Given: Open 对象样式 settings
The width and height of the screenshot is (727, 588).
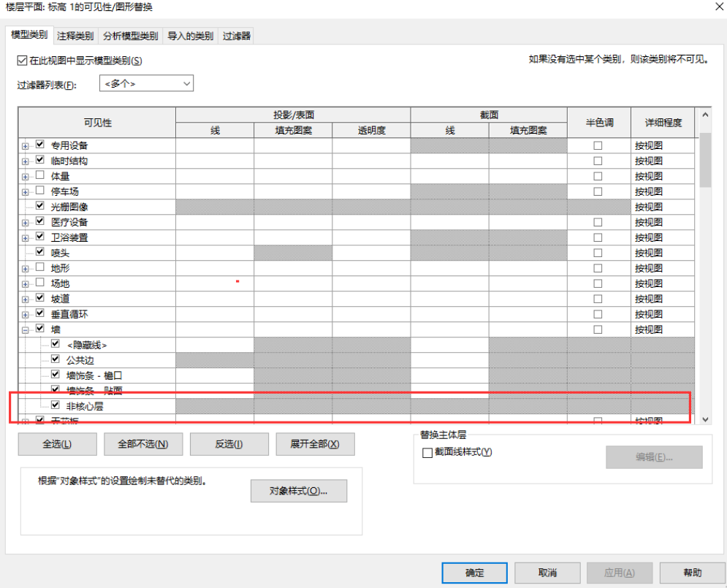Looking at the screenshot, I should [x=299, y=491].
